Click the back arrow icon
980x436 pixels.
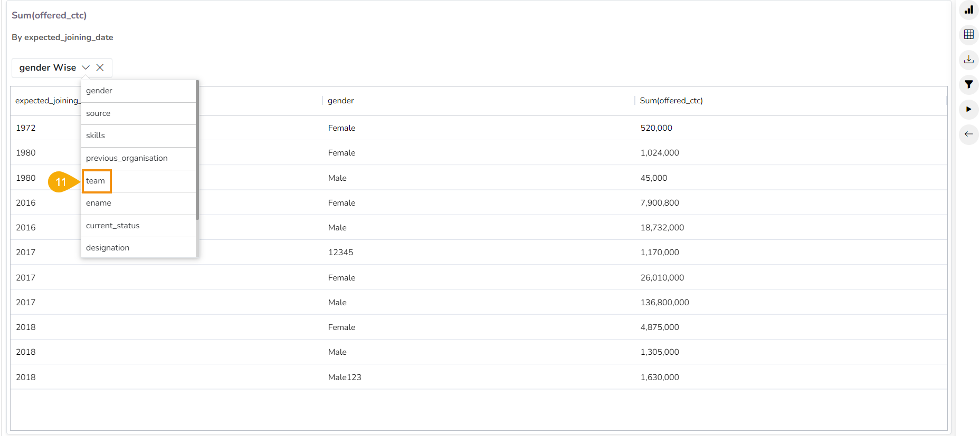968,134
